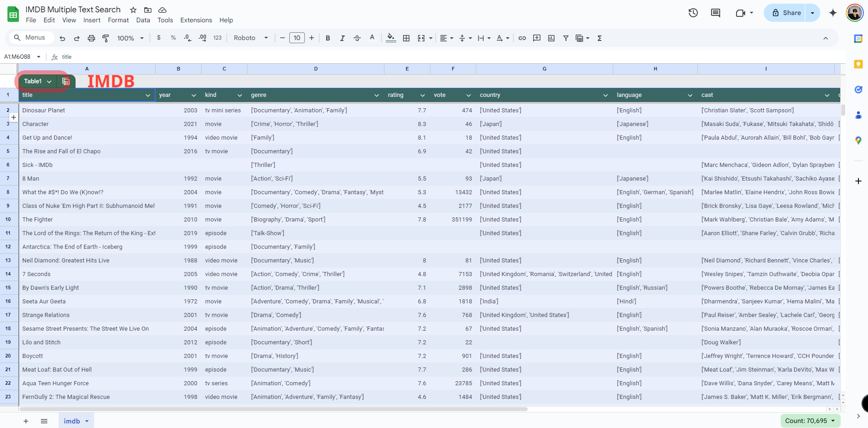Click the font size field

(x=297, y=38)
